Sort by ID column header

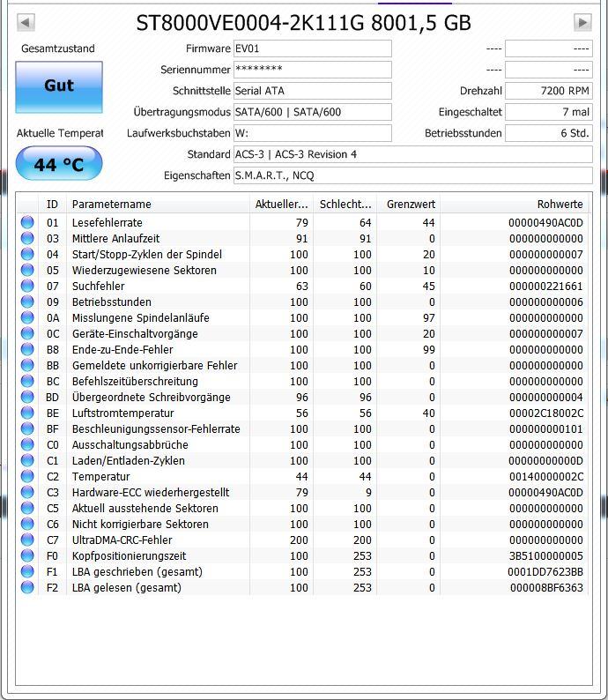[x=52, y=204]
